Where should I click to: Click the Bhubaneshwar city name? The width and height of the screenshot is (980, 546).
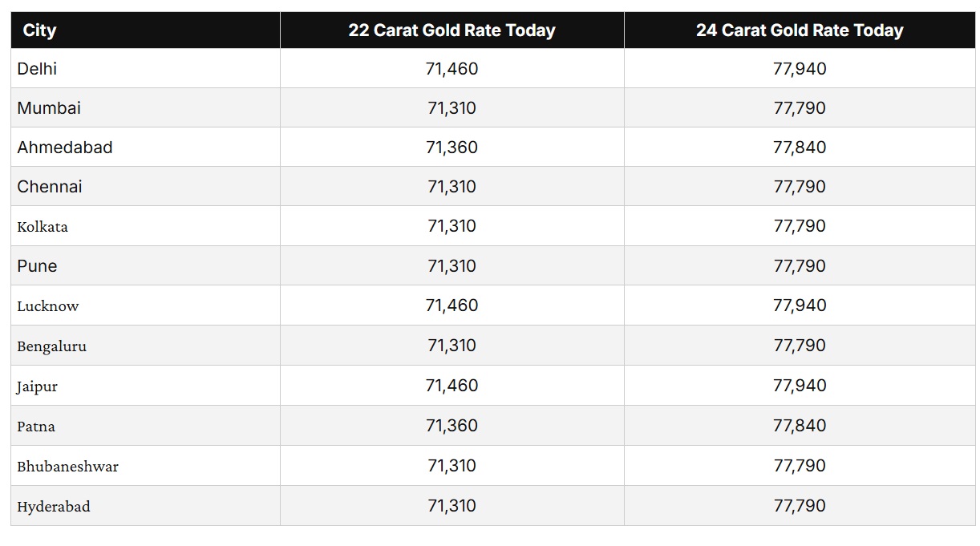tap(67, 467)
